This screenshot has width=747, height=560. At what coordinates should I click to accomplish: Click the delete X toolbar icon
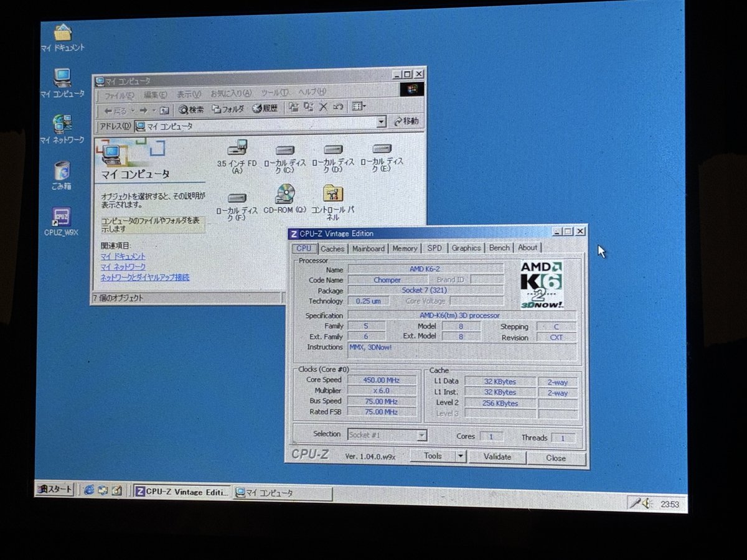(x=323, y=107)
